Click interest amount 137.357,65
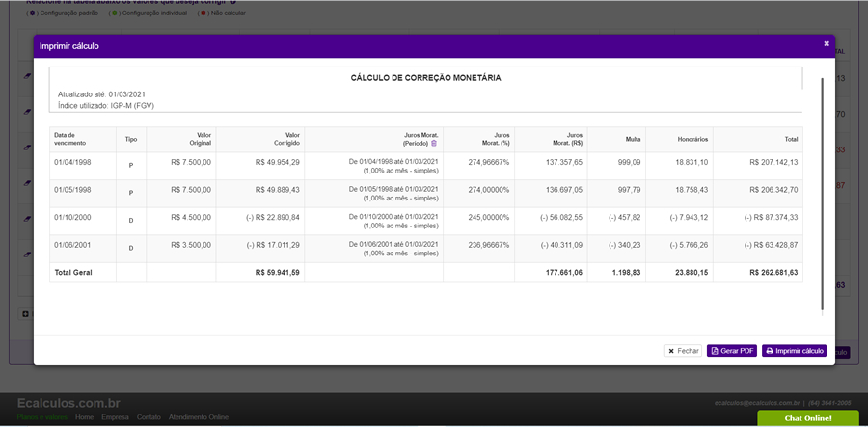This screenshot has height=427, width=868. click(564, 162)
